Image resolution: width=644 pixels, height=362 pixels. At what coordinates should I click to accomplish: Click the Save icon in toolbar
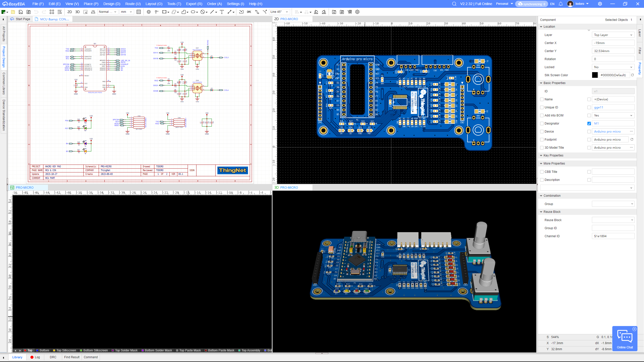(21, 12)
